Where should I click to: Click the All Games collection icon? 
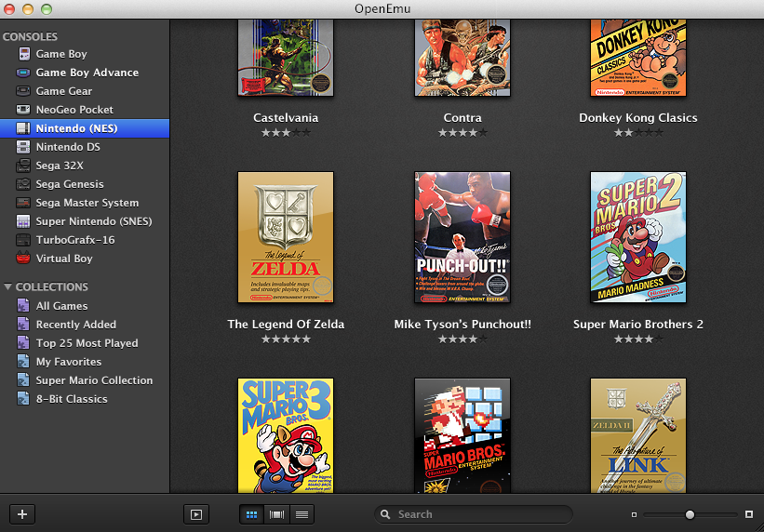coord(23,305)
